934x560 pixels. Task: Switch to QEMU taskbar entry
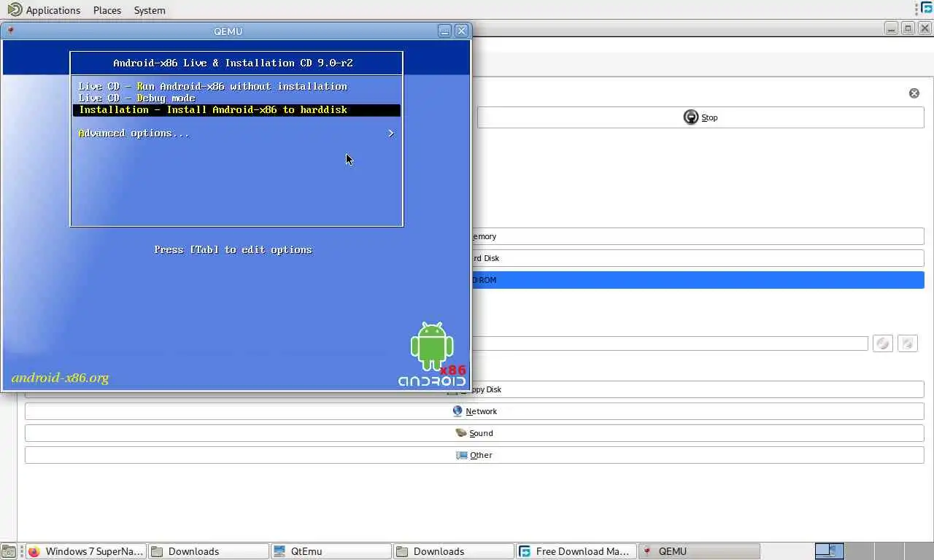pos(699,551)
